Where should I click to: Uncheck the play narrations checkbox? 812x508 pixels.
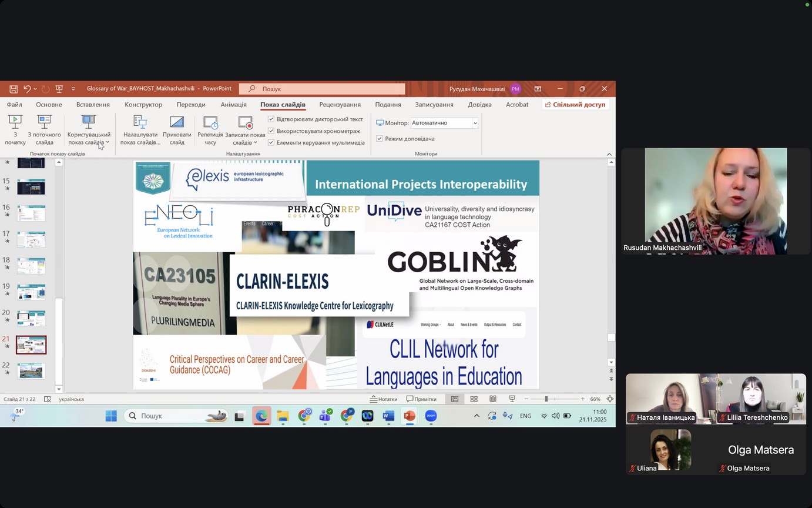(x=271, y=119)
